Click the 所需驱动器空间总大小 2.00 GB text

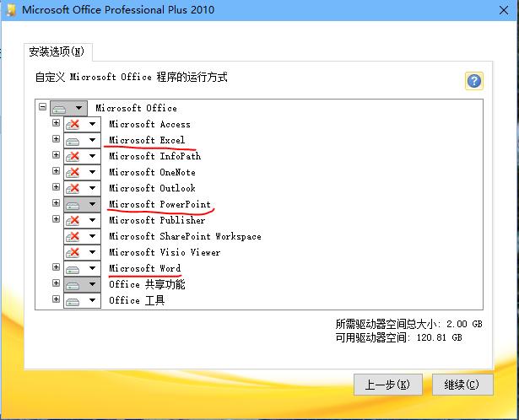point(408,324)
